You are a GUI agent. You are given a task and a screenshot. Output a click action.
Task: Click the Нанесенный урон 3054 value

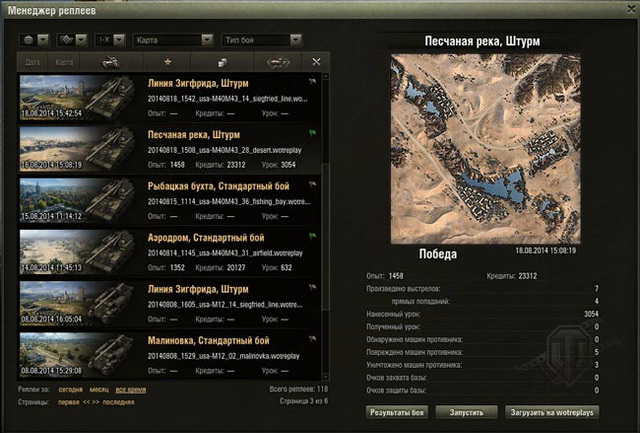point(591,314)
